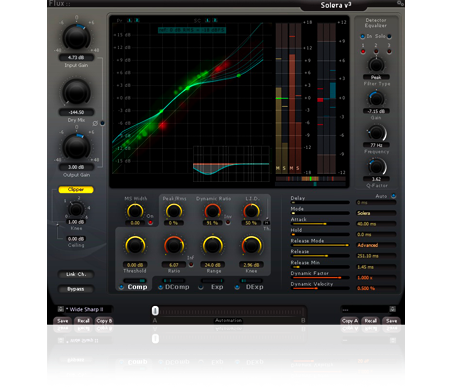Viewport: 455px width, 390px height.
Task: Click the Dynamic Velocity slider
Action: click(x=320, y=288)
